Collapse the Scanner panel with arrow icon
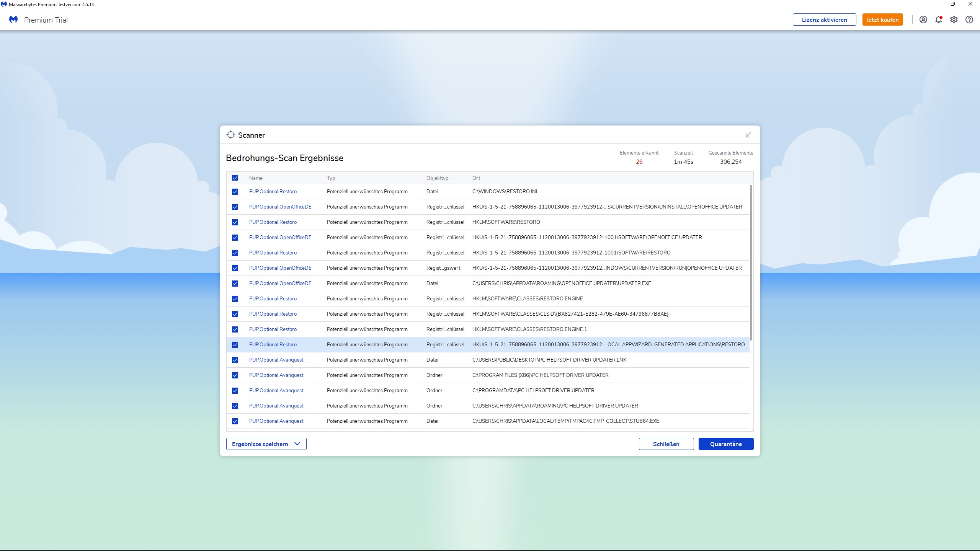The height and width of the screenshot is (551, 980). (748, 135)
